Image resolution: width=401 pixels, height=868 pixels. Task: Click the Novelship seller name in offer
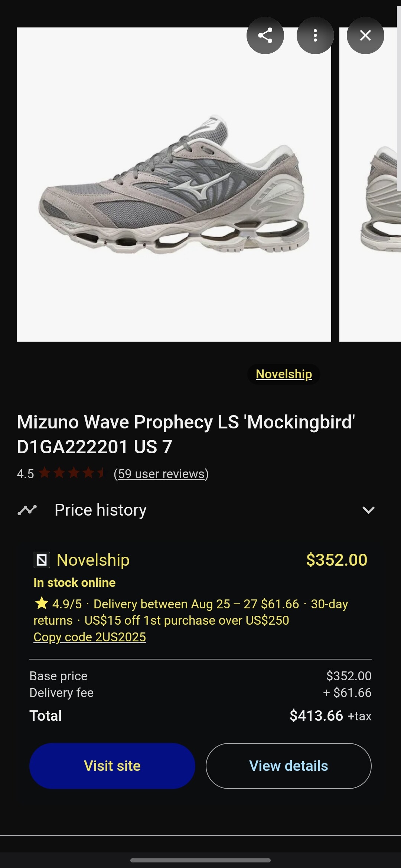(93, 560)
